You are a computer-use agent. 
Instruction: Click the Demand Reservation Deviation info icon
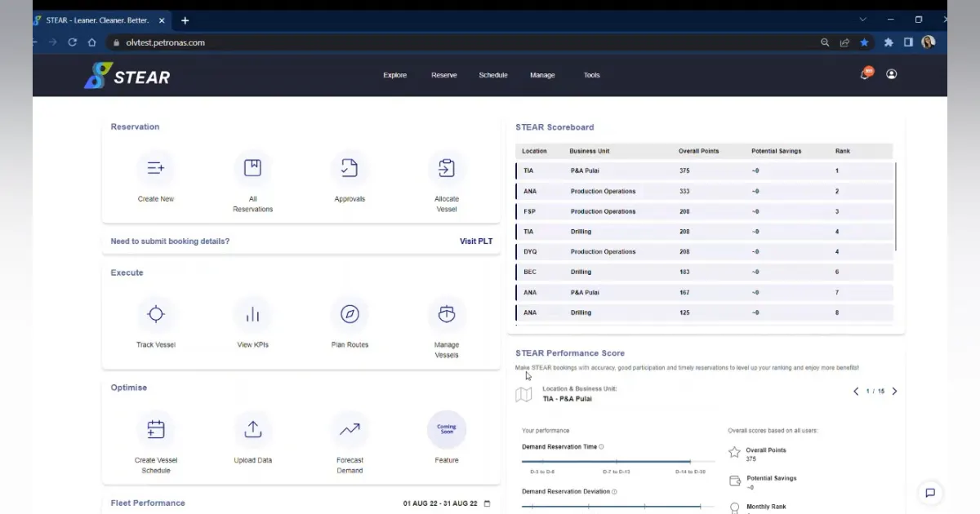[615, 492]
